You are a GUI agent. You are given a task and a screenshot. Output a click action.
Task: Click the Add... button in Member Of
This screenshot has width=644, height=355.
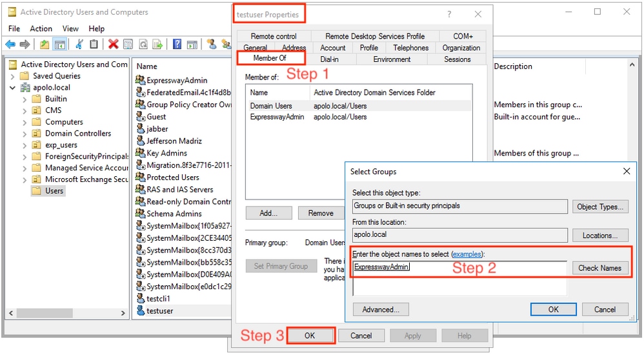click(x=268, y=213)
